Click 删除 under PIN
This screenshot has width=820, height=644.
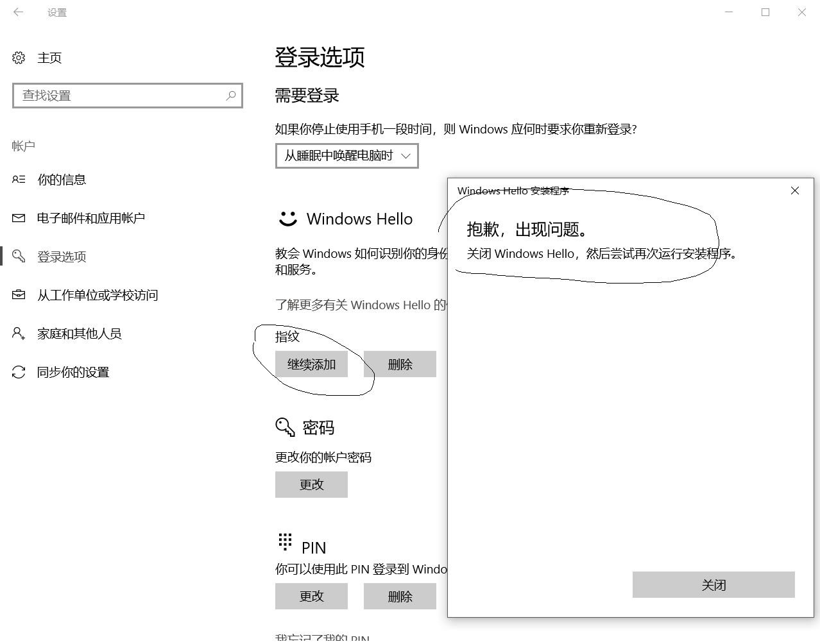pos(400,597)
